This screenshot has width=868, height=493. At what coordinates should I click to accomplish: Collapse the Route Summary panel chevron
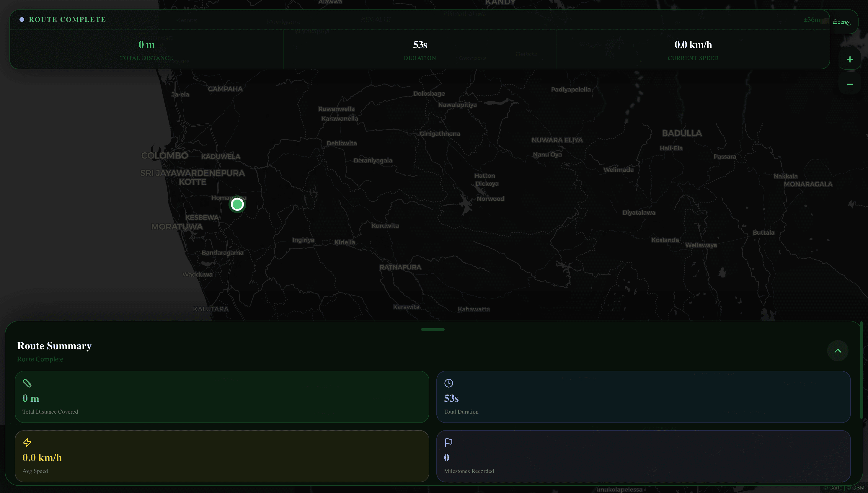click(838, 351)
